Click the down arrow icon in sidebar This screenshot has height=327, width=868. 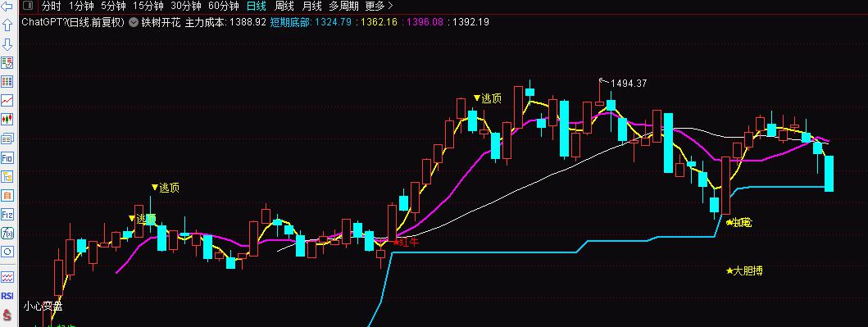coord(7,44)
